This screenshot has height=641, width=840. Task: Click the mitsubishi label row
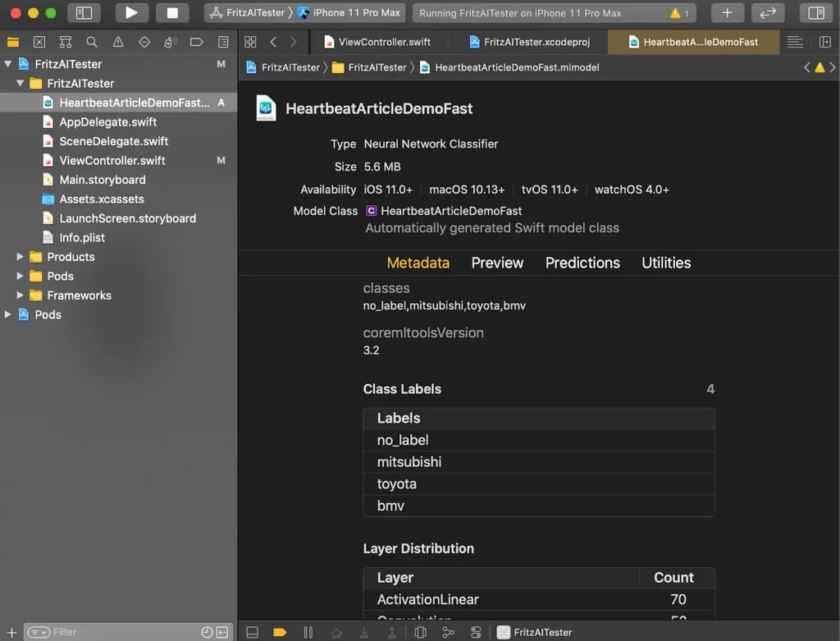point(539,462)
